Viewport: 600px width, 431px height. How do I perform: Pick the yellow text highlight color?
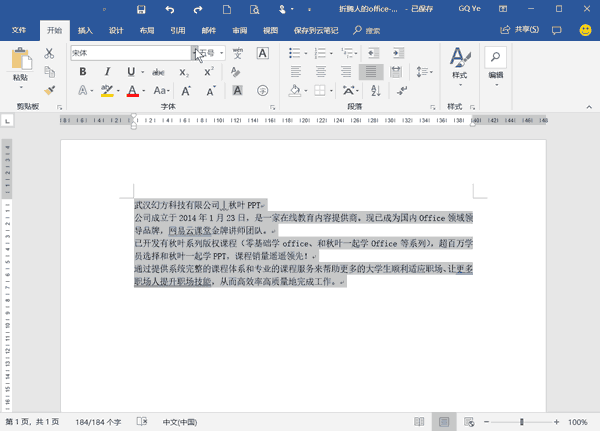coord(107,91)
